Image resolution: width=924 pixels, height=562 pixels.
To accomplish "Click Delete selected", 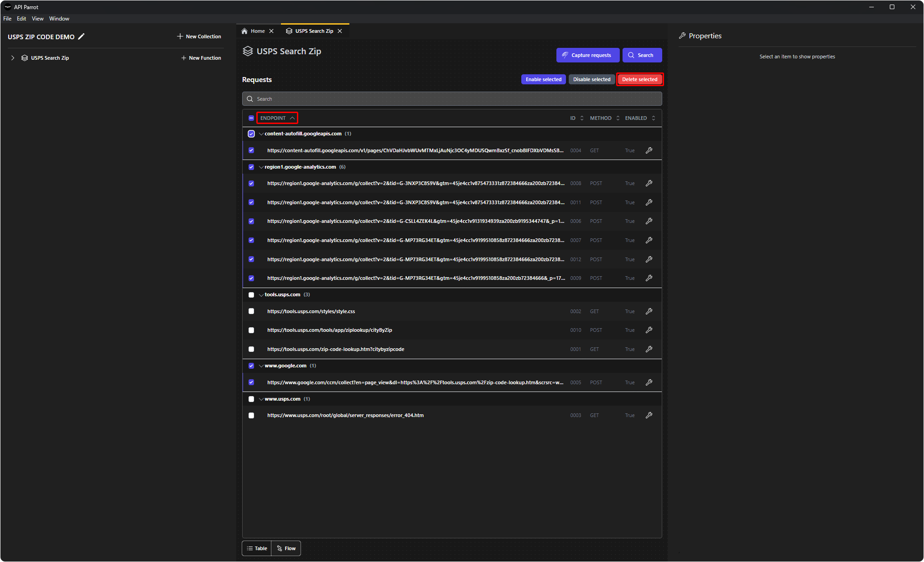I will tap(640, 79).
